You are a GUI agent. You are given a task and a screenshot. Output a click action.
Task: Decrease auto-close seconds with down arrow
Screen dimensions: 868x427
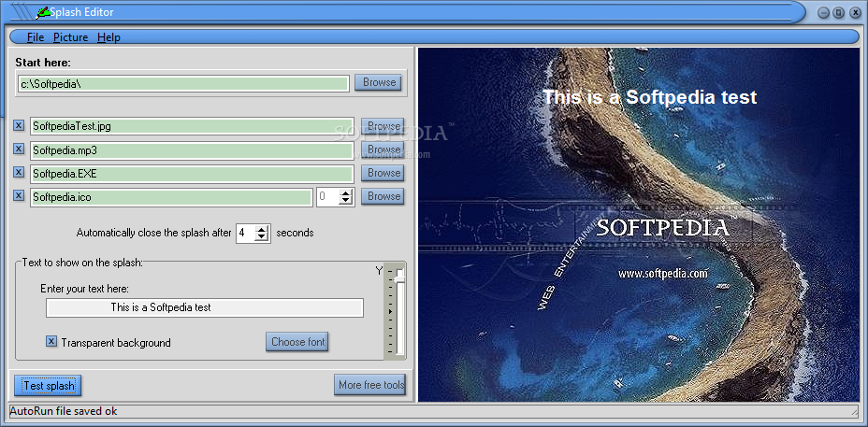click(261, 237)
